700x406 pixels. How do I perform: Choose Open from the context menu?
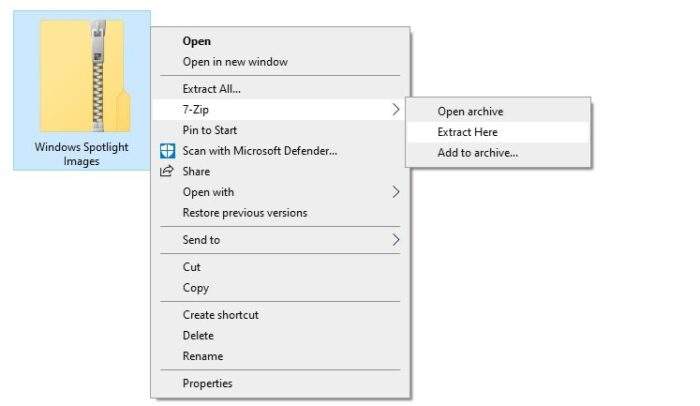196,41
